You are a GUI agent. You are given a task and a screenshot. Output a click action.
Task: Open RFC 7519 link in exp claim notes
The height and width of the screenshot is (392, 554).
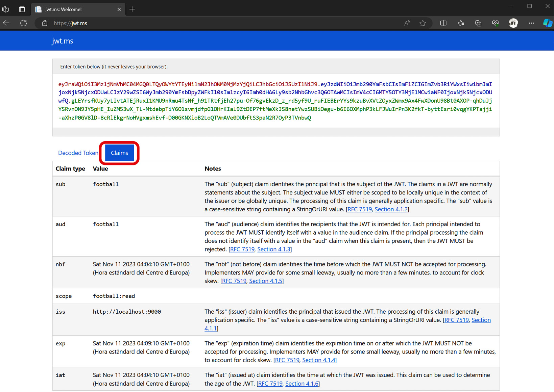(x=287, y=360)
